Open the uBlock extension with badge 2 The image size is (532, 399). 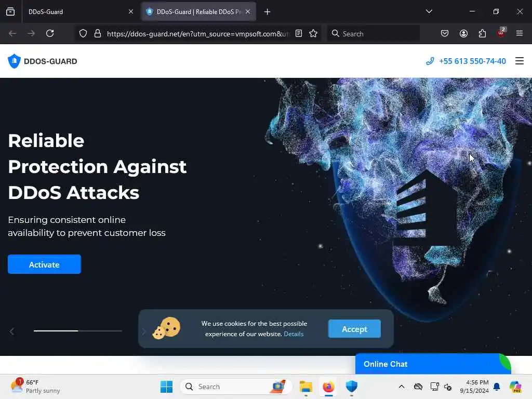pos(501,33)
